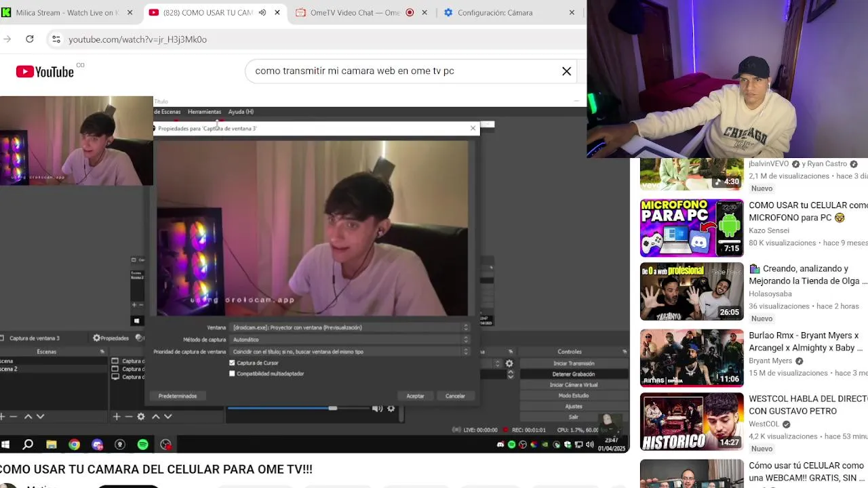Open the Controles dock panel menu icon
The height and width of the screenshot is (488, 868).
click(x=624, y=352)
